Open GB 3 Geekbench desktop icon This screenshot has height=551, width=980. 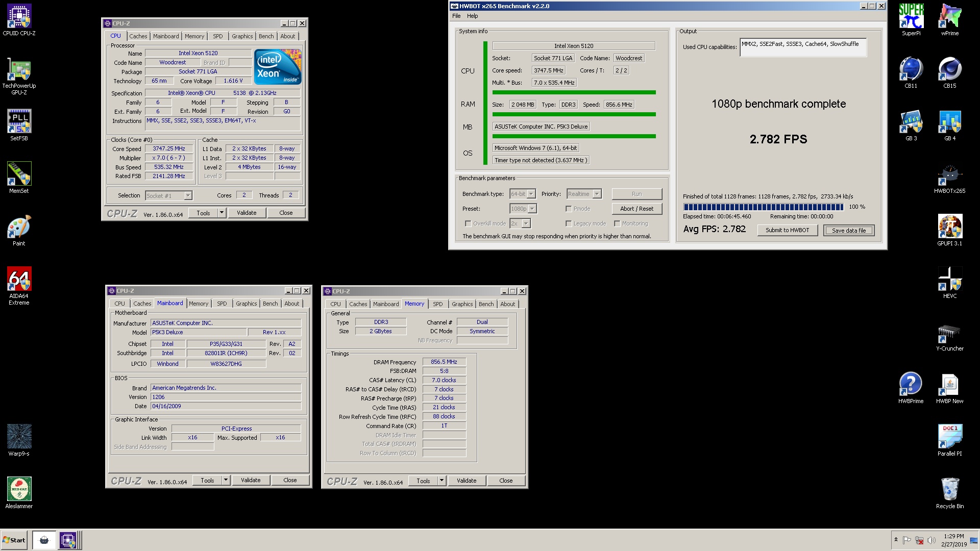911,126
